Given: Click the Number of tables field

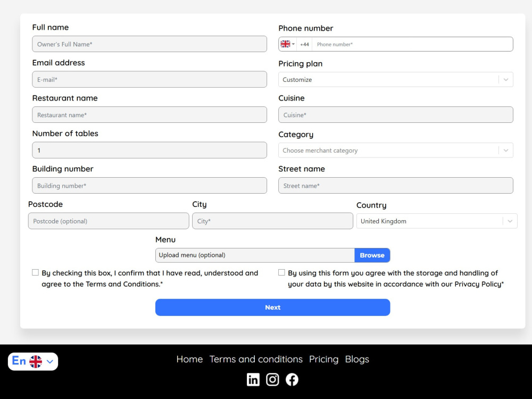Looking at the screenshot, I should [149, 150].
